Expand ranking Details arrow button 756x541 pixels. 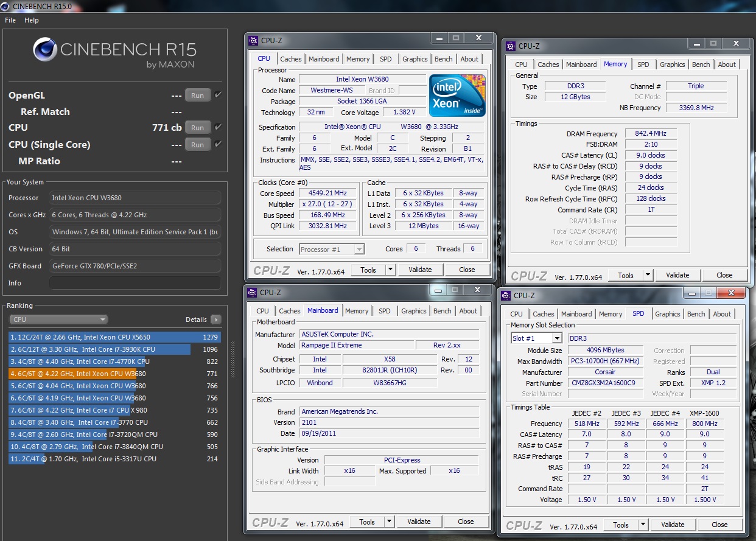[x=216, y=319]
